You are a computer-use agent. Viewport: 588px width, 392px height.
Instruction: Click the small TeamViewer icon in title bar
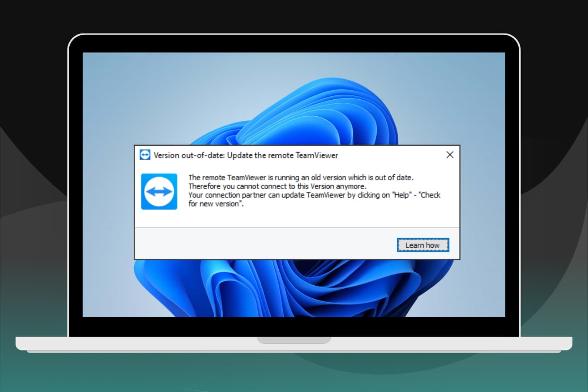(145, 155)
